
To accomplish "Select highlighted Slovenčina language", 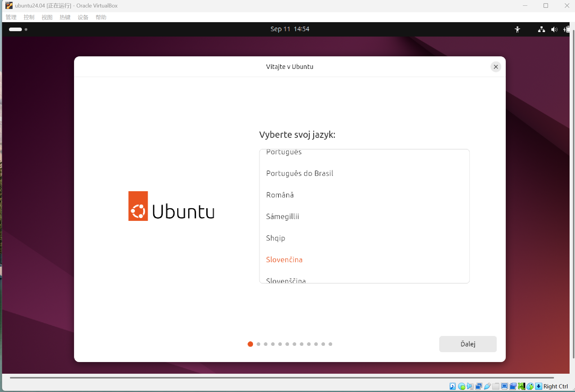I will (364, 260).
